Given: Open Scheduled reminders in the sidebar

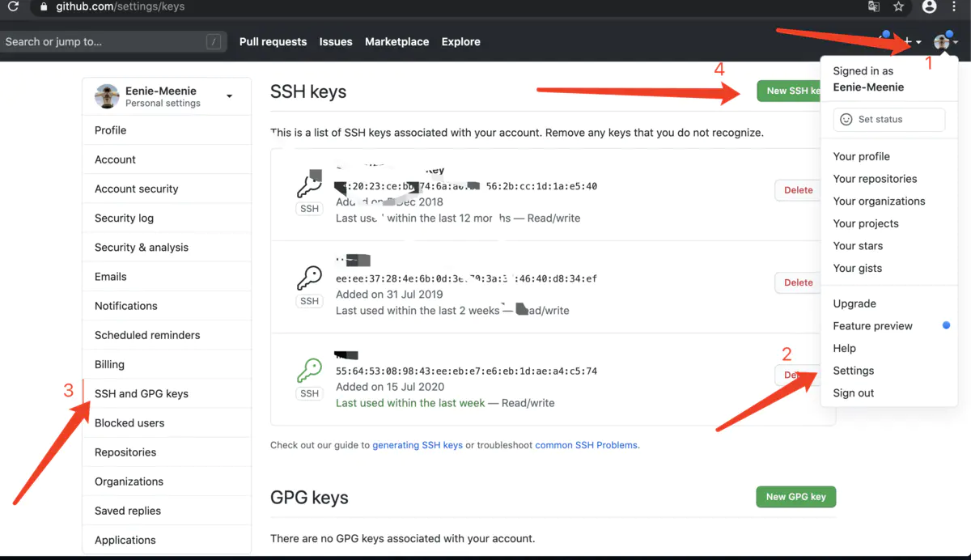Looking at the screenshot, I should [167, 335].
